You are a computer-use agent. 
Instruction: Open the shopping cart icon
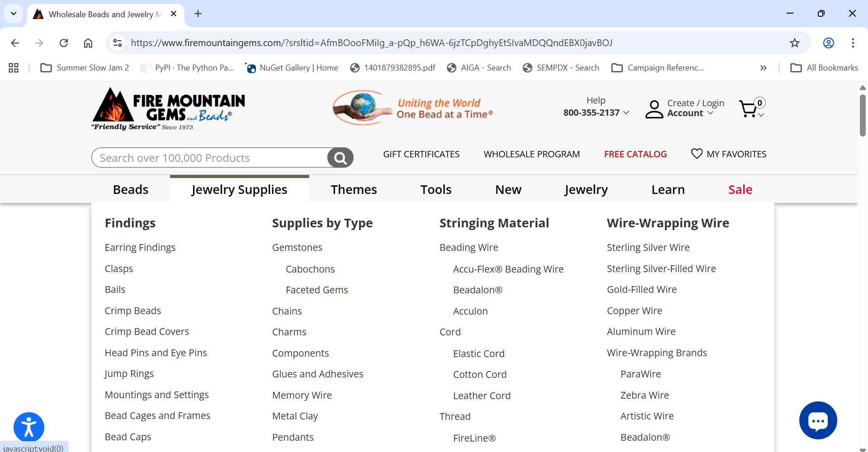click(749, 109)
